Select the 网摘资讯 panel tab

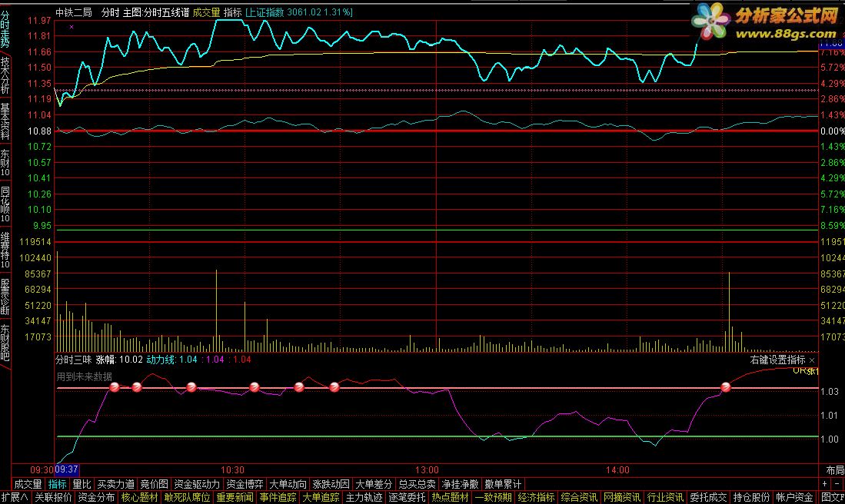(x=623, y=498)
